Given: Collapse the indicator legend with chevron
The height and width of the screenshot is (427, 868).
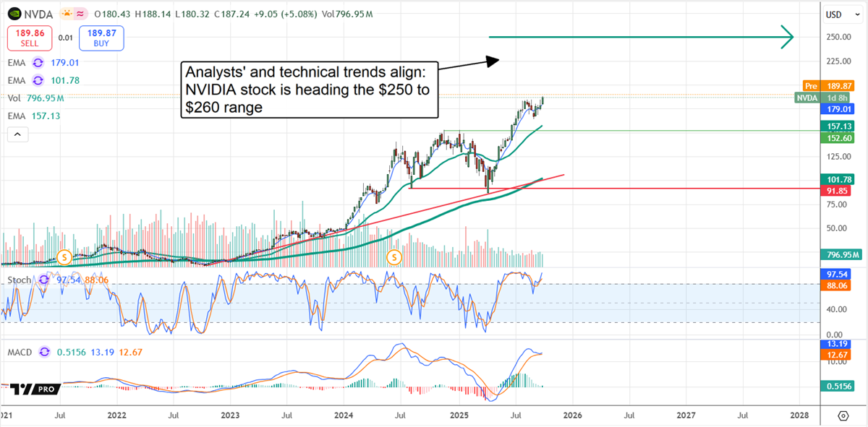Looking at the screenshot, I should click(17, 134).
